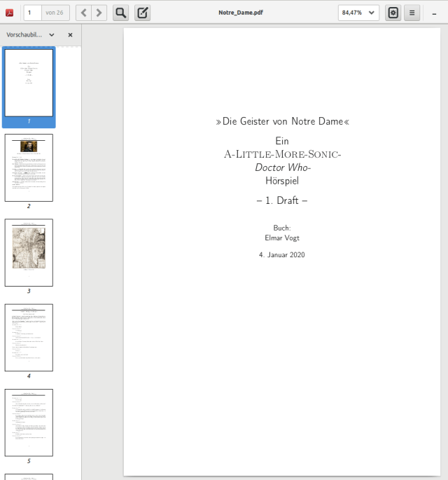Select page 1 thumbnail

coord(29,83)
